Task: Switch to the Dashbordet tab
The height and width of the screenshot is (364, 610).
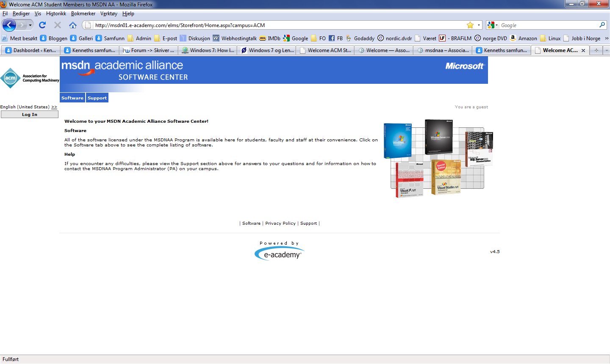Action: (31, 50)
